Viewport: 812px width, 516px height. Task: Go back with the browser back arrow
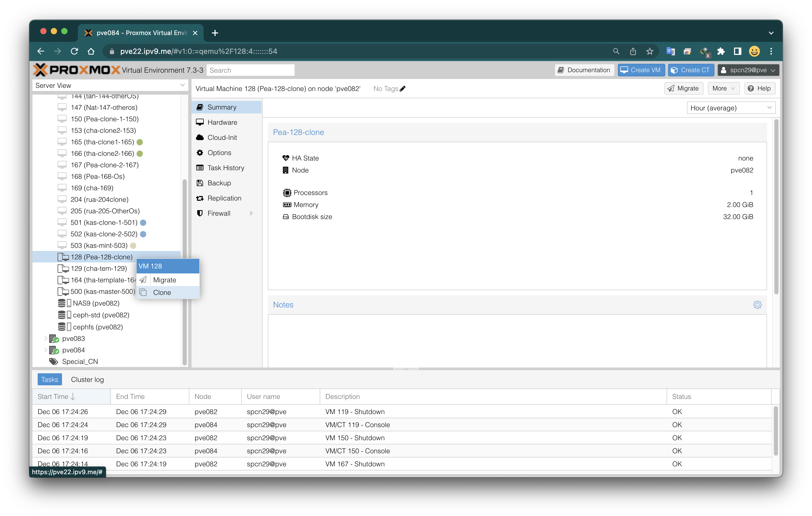coord(41,51)
